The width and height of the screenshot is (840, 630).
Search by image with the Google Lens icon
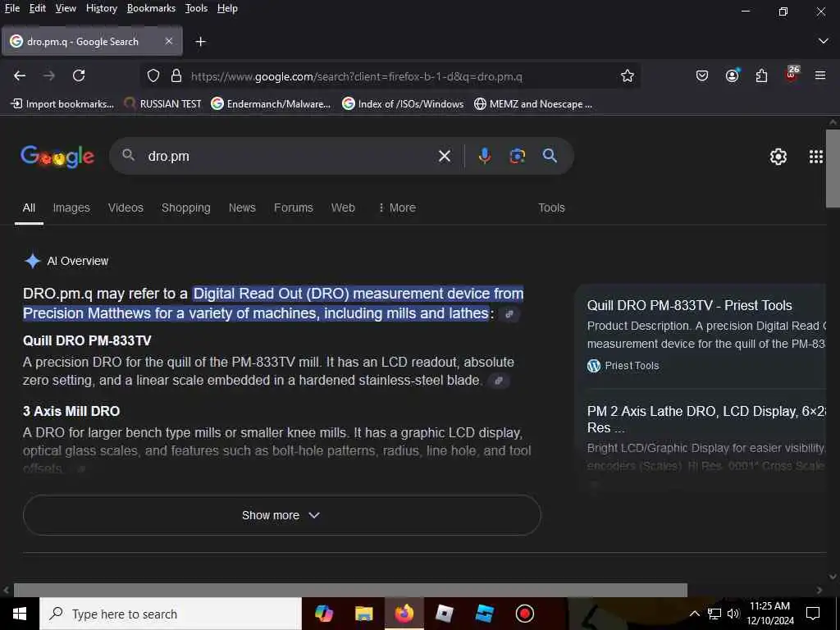point(517,156)
